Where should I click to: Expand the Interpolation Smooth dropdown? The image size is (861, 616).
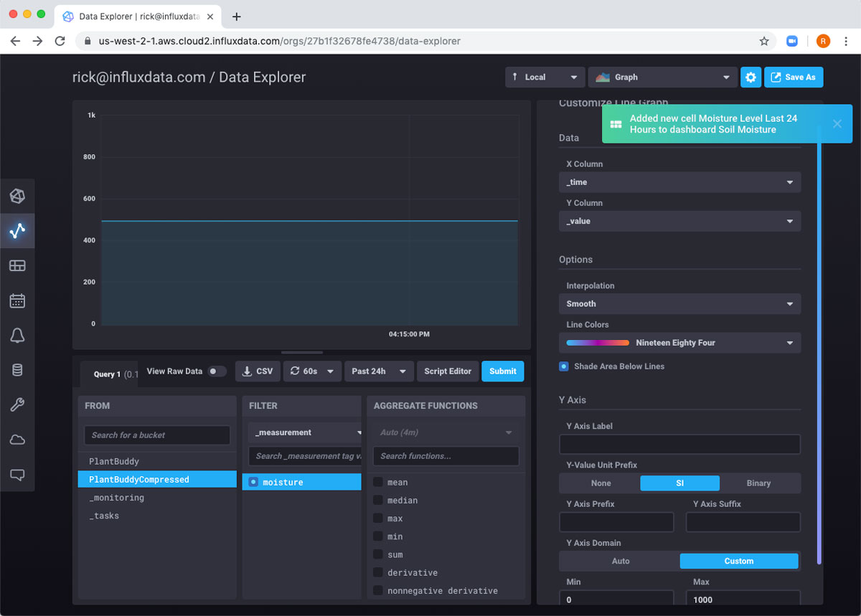(x=679, y=304)
